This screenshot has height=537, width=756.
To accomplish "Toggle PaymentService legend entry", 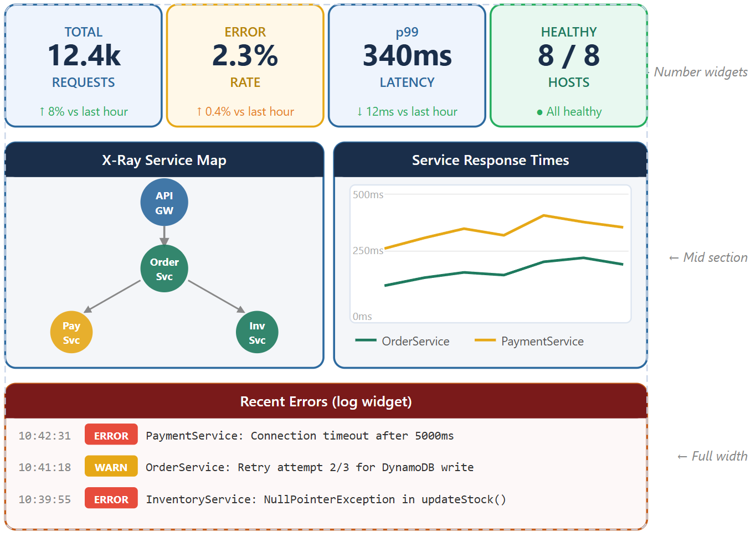I will (529, 341).
